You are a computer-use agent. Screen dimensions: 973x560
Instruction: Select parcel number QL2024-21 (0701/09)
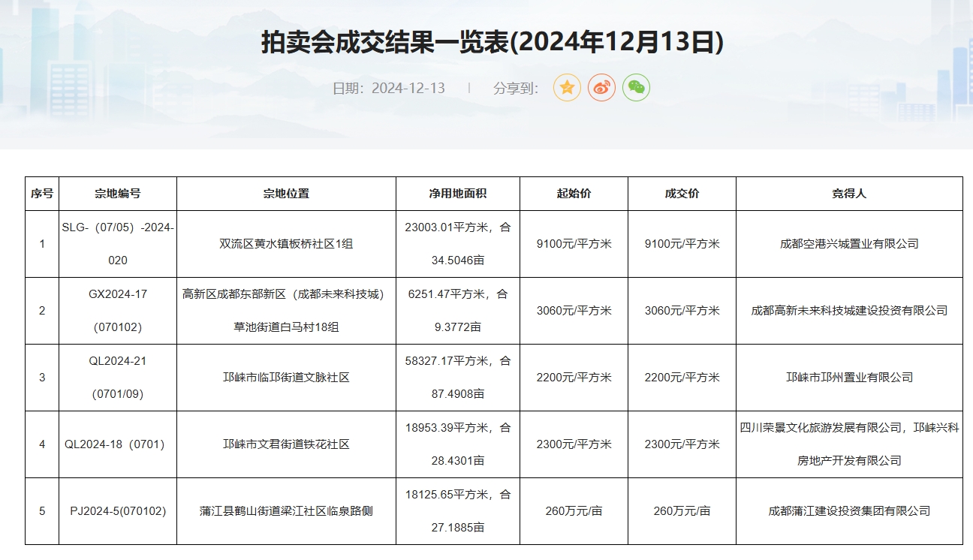[118, 378]
